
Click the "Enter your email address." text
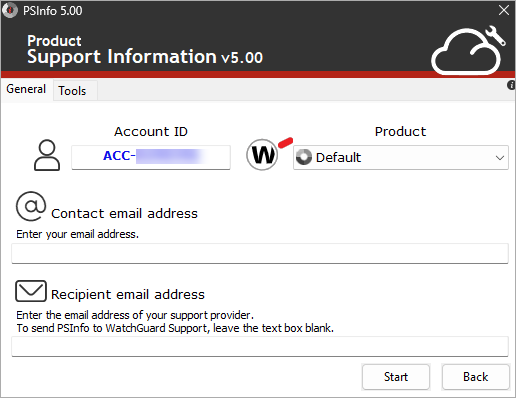(x=77, y=234)
